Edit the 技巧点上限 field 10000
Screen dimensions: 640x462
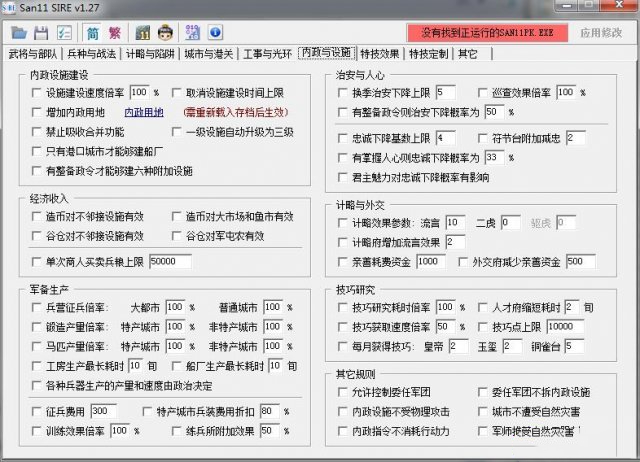click(565, 327)
